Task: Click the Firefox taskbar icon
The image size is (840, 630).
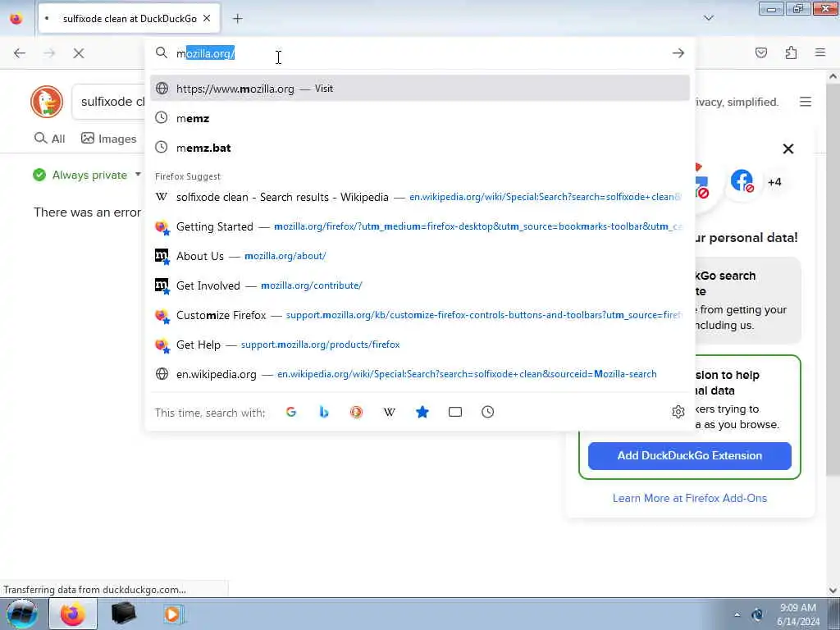Action: [73, 614]
